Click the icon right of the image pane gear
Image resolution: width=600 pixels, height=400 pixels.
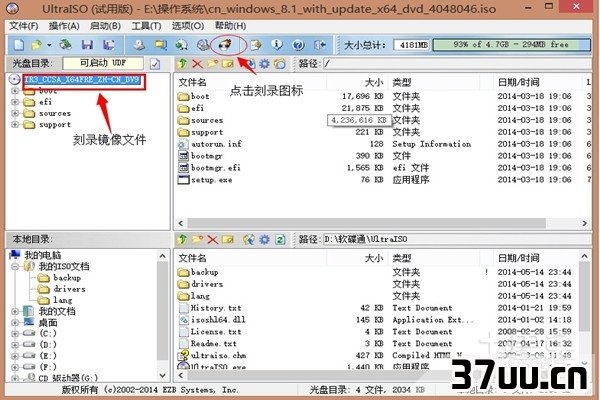coord(280,64)
